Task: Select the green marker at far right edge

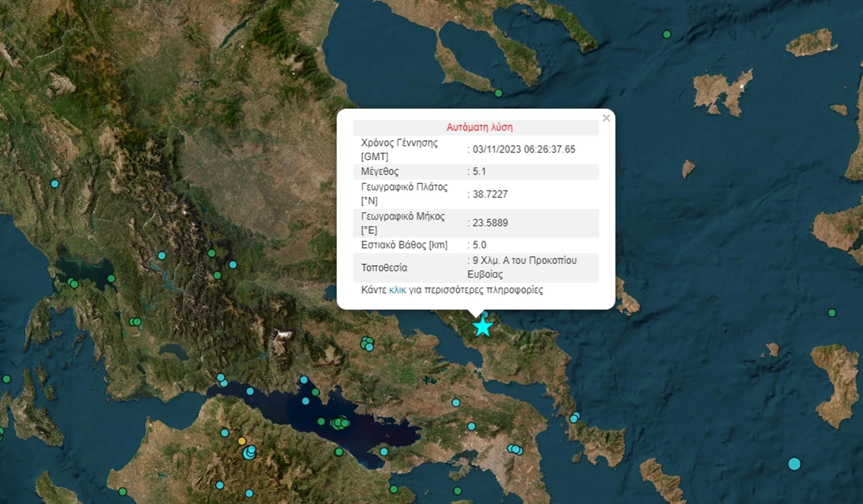Action: click(832, 313)
